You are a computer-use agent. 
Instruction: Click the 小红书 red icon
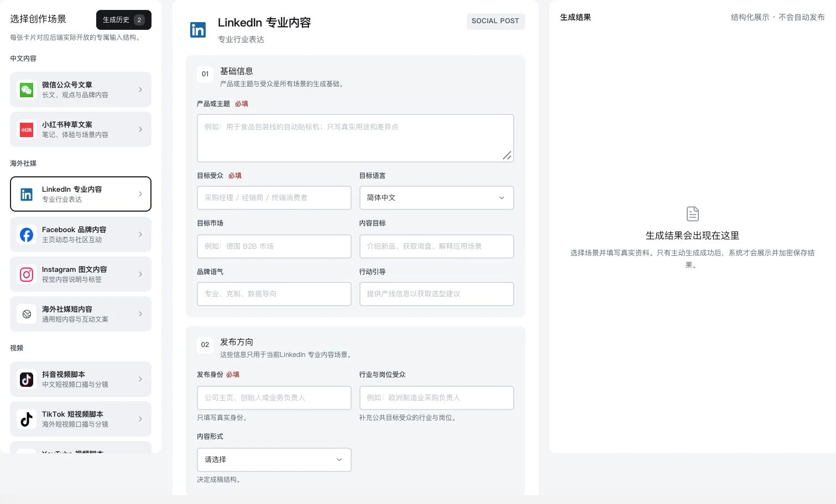27,129
